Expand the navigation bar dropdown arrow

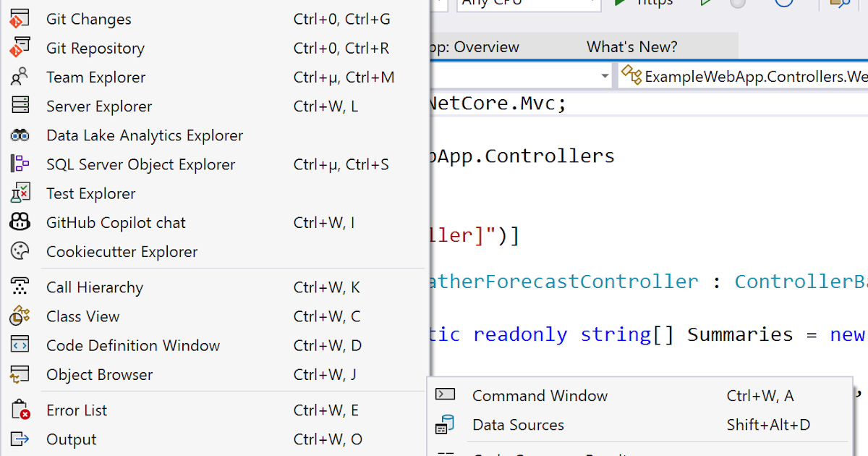[x=605, y=76]
